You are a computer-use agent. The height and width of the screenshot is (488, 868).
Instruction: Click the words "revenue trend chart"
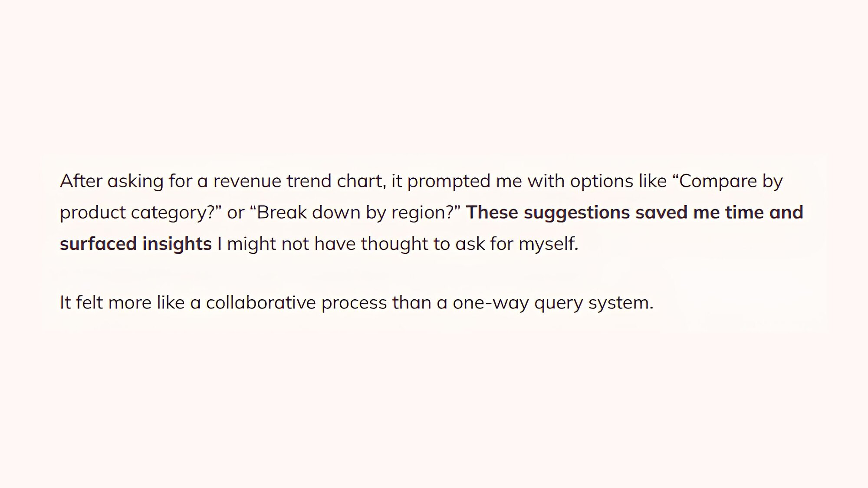click(299, 181)
